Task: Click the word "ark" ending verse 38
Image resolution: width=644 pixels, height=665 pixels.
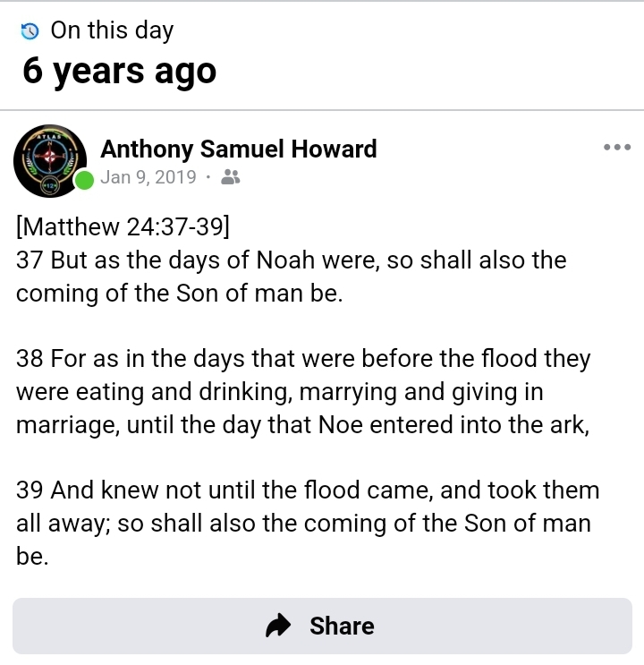Action: [x=566, y=424]
